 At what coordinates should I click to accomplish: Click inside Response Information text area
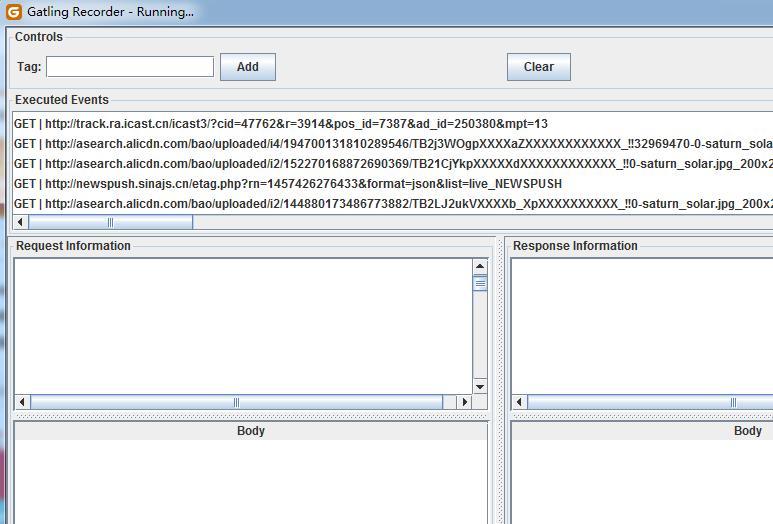pyautogui.click(x=643, y=326)
